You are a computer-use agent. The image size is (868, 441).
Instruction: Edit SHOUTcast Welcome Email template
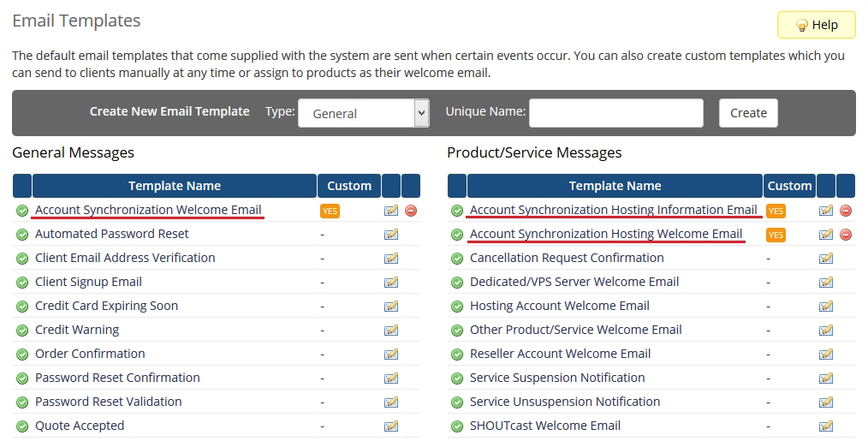pos(826,426)
